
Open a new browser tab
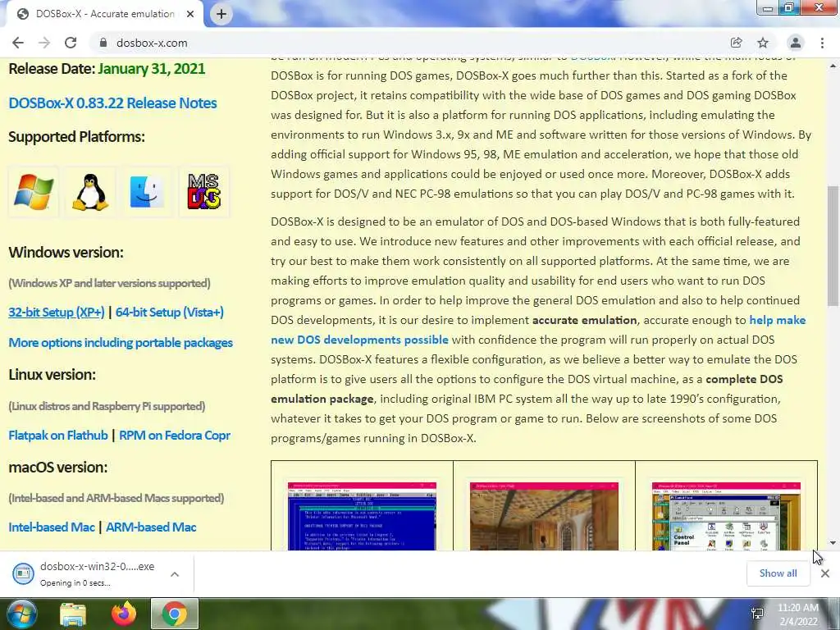coord(221,14)
